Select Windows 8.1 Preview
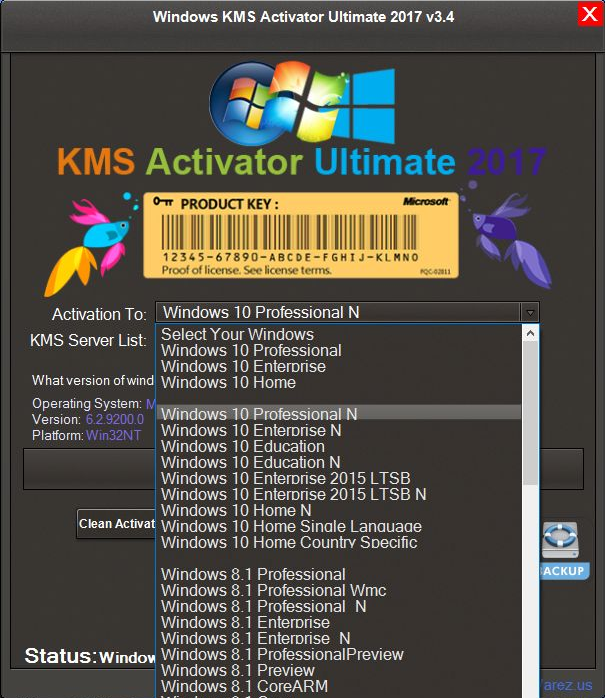This screenshot has width=605, height=698. (339, 670)
